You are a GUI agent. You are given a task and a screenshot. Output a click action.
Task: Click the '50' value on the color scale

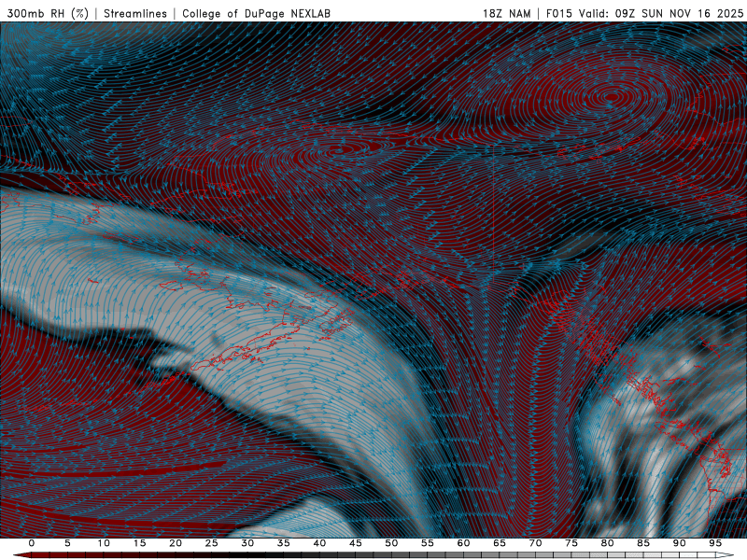coord(391,543)
